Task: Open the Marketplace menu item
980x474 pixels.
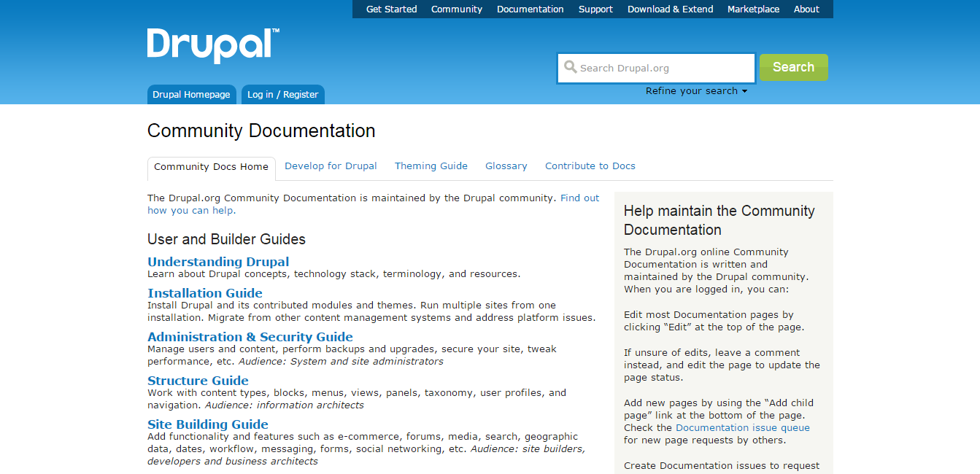Action: [x=753, y=9]
